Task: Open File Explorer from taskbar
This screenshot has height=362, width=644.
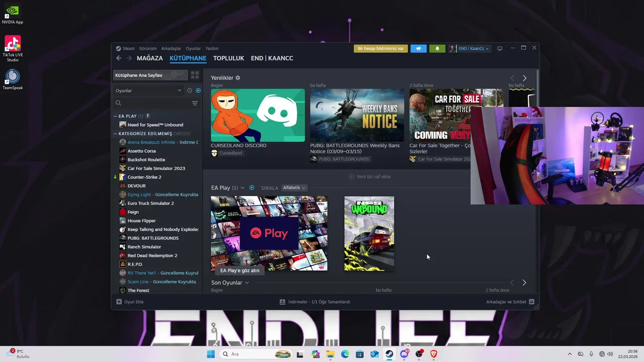Action: [330, 354]
